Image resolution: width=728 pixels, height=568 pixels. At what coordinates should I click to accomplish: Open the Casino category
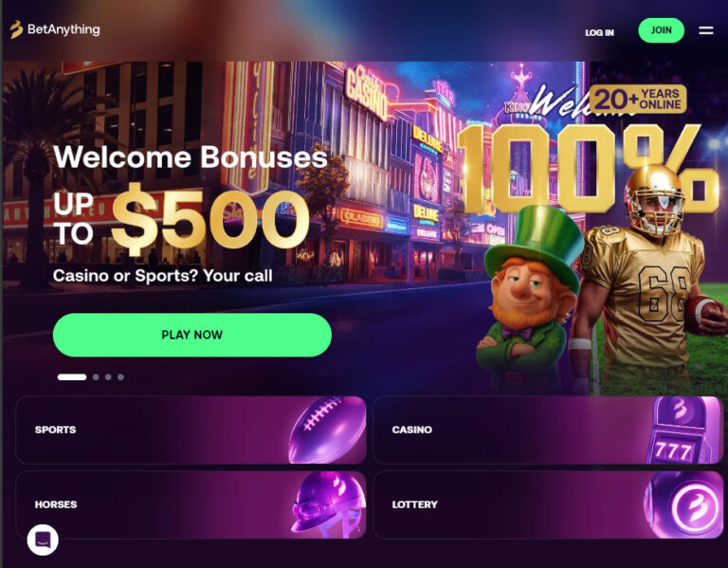click(548, 431)
